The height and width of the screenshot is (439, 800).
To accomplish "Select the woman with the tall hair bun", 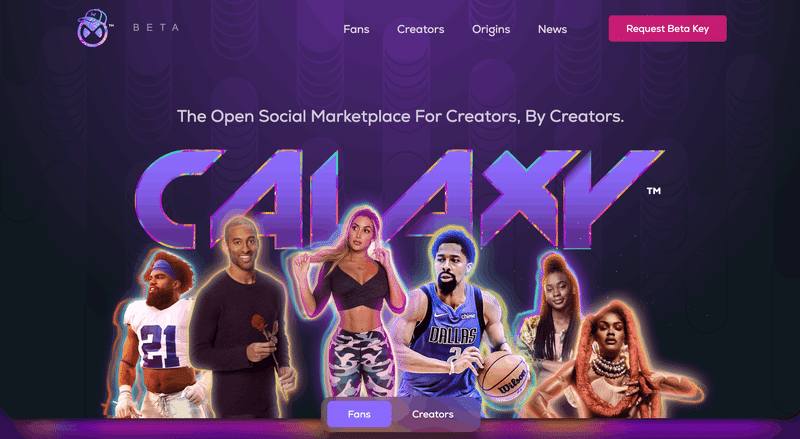I will pyautogui.click(x=551, y=311).
